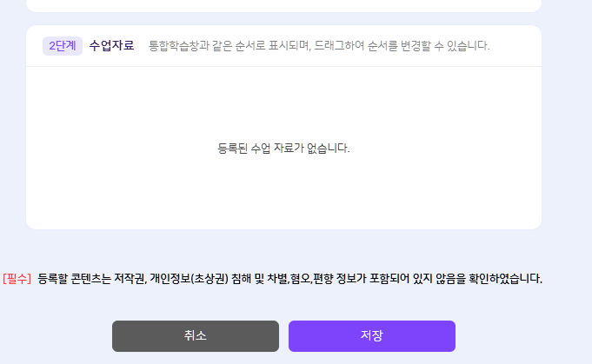Viewport: 592px width, 364px height.
Task: Click the word 저작권 in the notice
Action: [129, 279]
